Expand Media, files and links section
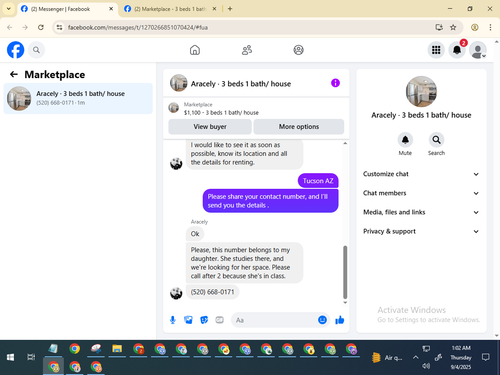The height and width of the screenshot is (375, 500). click(421, 212)
